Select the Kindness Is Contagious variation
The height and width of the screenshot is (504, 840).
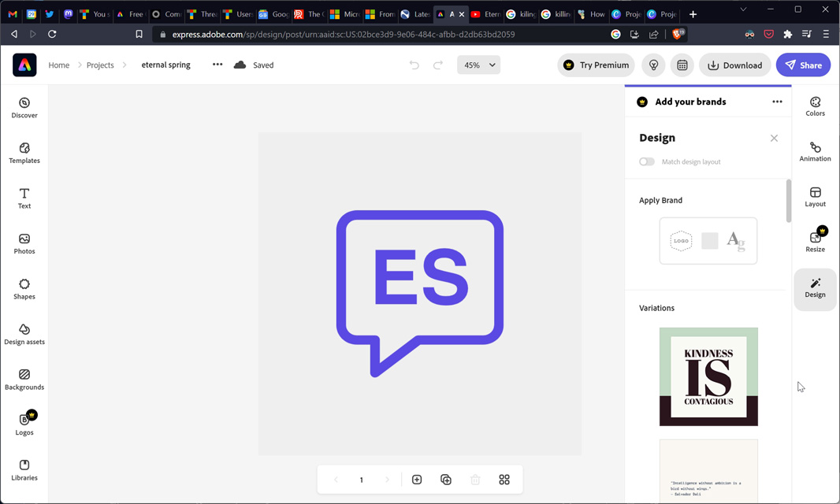[708, 376]
